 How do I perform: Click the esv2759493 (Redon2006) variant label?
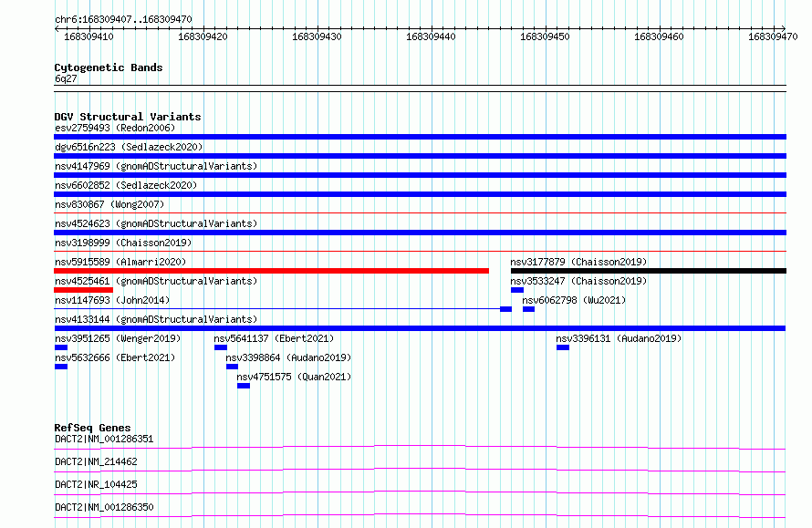[115, 128]
